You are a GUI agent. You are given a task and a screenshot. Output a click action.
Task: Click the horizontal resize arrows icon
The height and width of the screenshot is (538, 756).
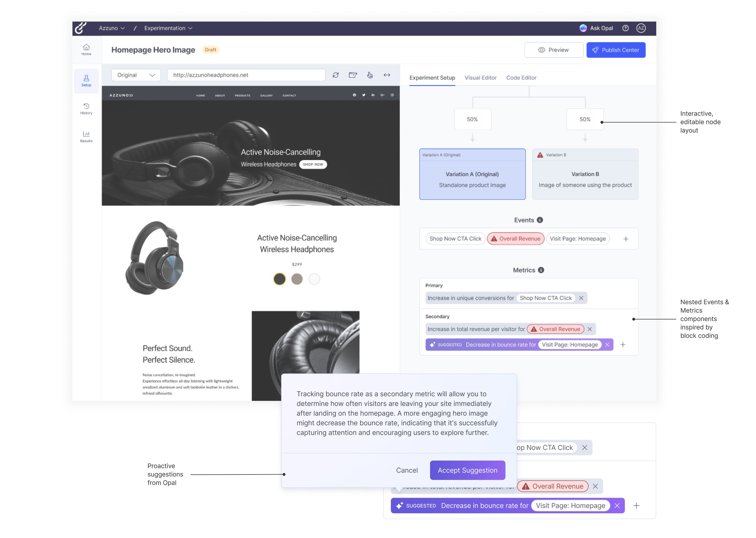pyautogui.click(x=386, y=75)
